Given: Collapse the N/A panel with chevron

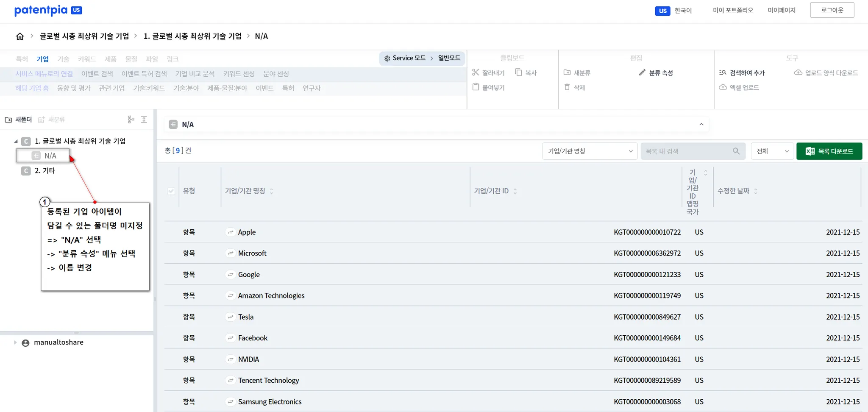Looking at the screenshot, I should (x=701, y=125).
